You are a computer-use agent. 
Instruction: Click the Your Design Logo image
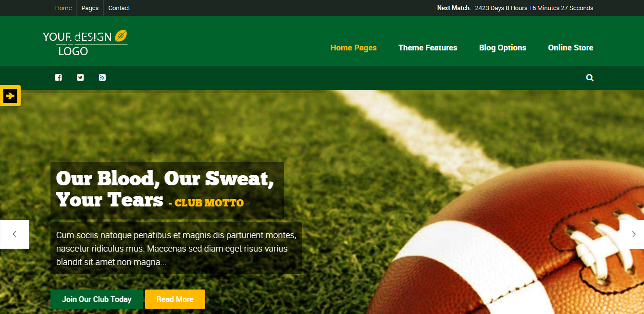85,43
